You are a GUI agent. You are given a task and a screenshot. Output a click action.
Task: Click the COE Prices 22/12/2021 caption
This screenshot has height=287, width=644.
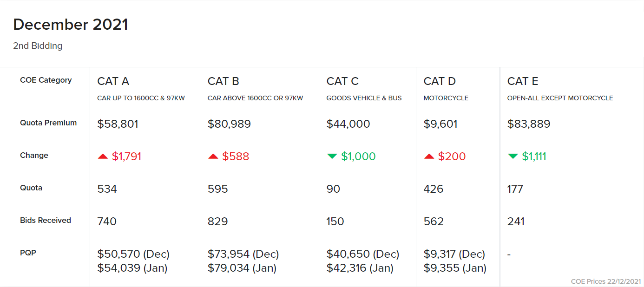tap(606, 281)
